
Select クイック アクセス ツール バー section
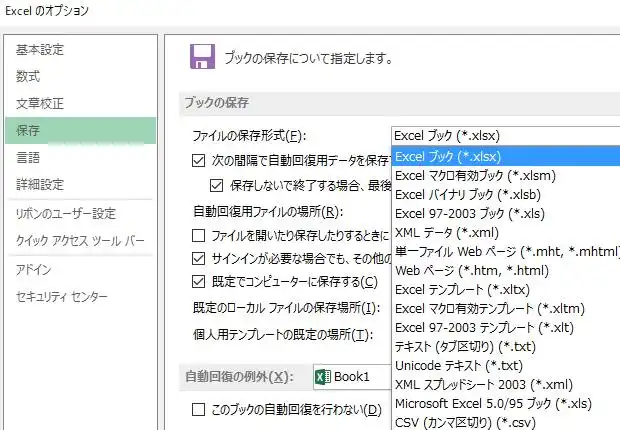tap(80, 241)
